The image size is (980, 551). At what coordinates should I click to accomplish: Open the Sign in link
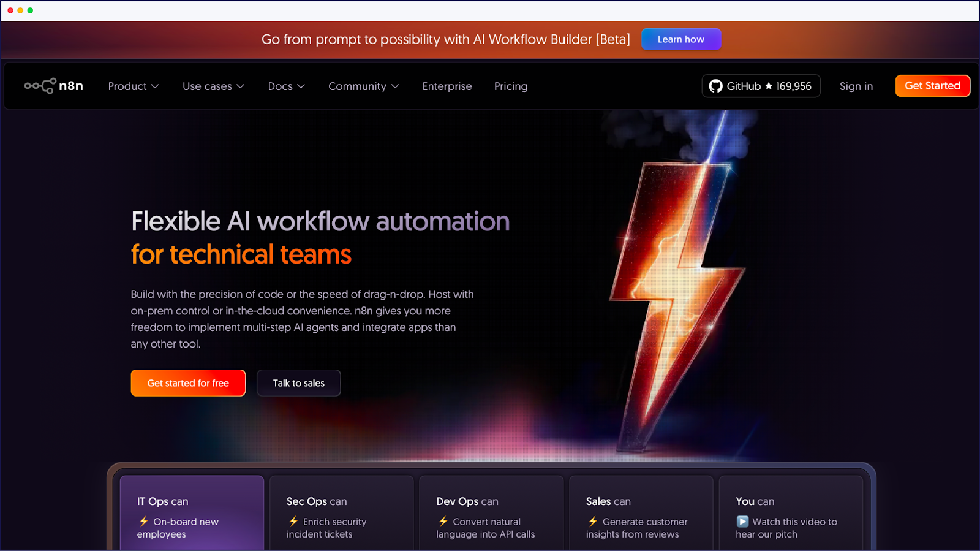click(x=856, y=86)
